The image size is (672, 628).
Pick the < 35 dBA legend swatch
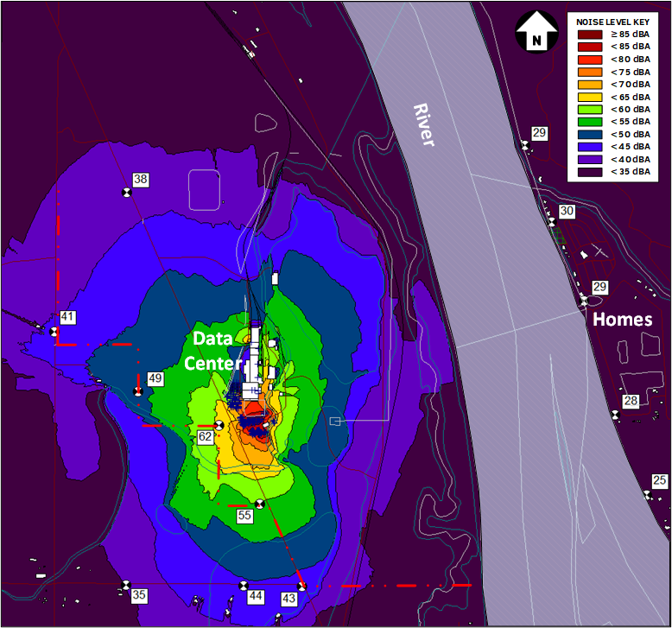pos(591,172)
